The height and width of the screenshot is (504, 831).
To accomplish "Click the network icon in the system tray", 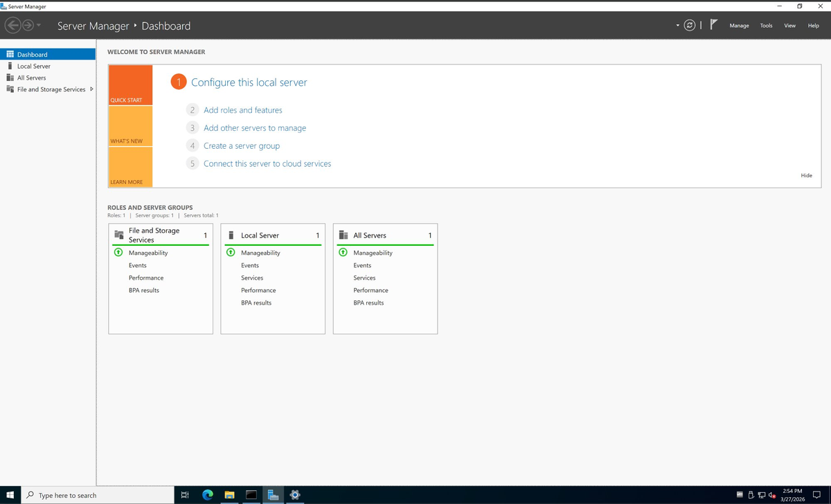I will tap(762, 495).
